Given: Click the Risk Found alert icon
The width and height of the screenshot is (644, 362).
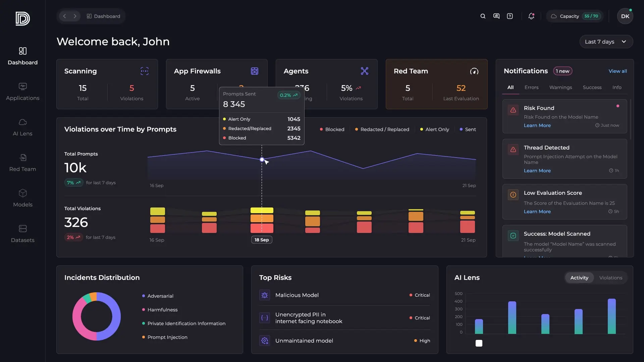Looking at the screenshot, I should coord(513,110).
